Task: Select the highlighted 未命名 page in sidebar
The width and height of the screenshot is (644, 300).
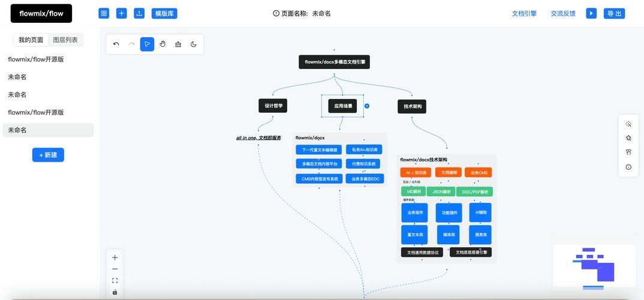Action: point(48,130)
